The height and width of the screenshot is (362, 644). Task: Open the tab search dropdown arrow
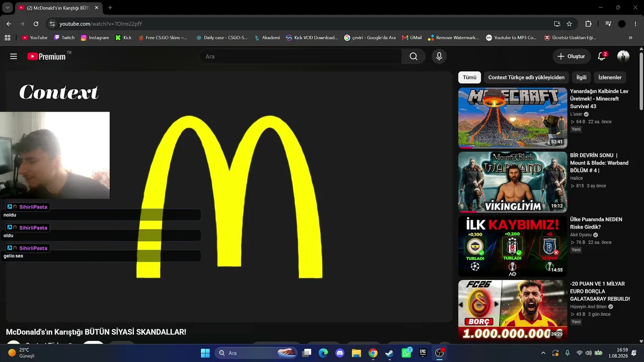(x=8, y=8)
